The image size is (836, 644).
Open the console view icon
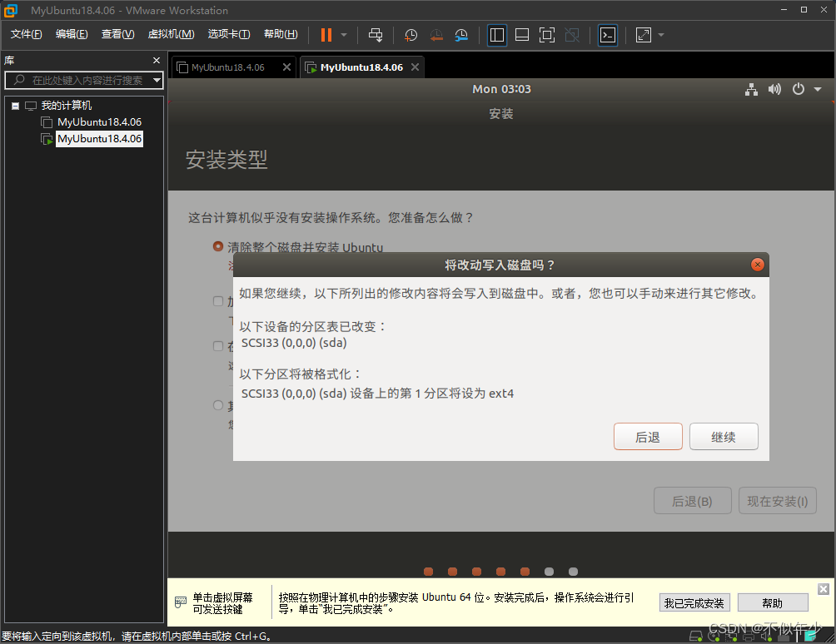tap(608, 35)
